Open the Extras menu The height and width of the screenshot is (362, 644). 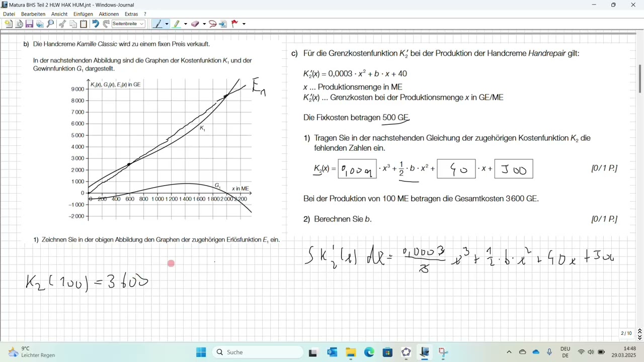pos(131,14)
